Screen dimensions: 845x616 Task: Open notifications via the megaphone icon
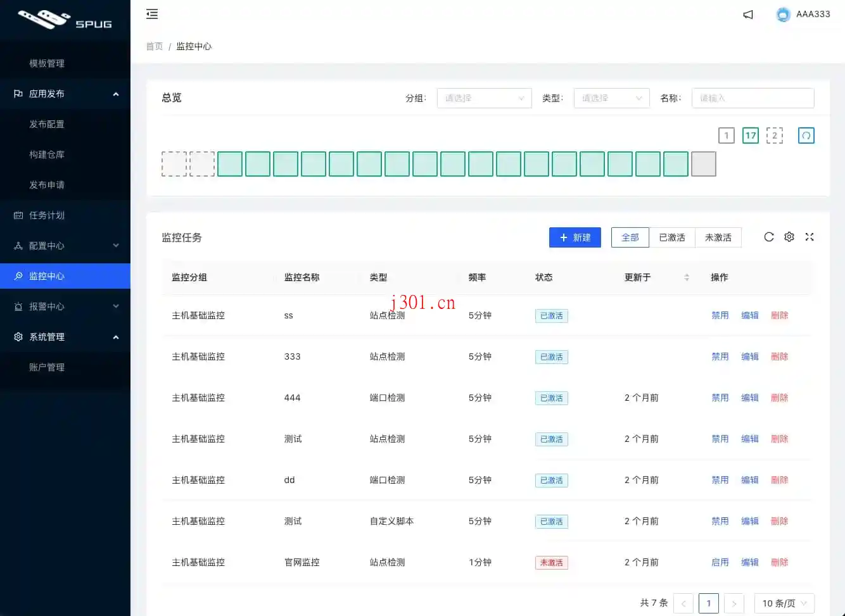(x=747, y=14)
